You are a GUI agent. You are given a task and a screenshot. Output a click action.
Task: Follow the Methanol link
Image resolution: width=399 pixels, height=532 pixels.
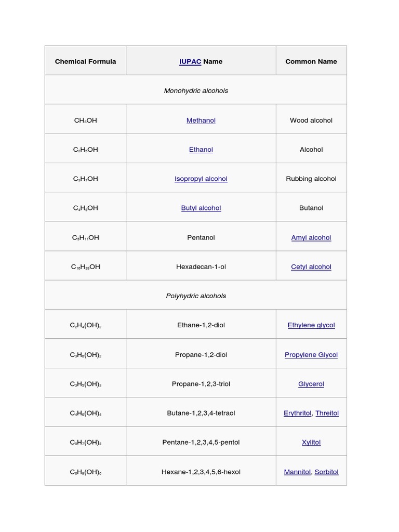click(201, 120)
